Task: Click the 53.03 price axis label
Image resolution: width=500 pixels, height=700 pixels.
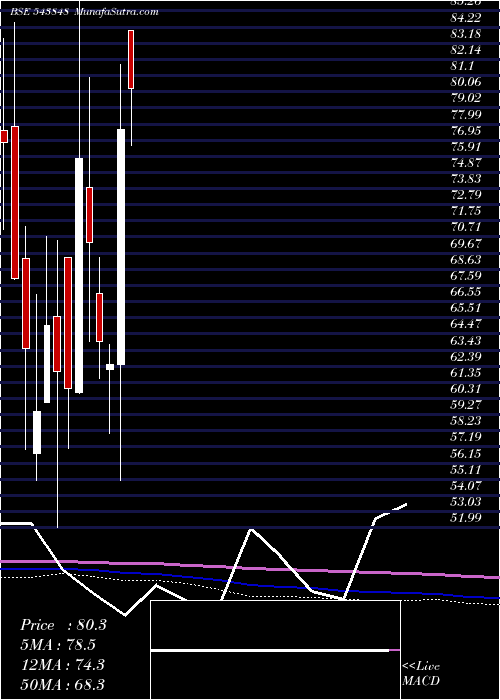Action: (467, 501)
